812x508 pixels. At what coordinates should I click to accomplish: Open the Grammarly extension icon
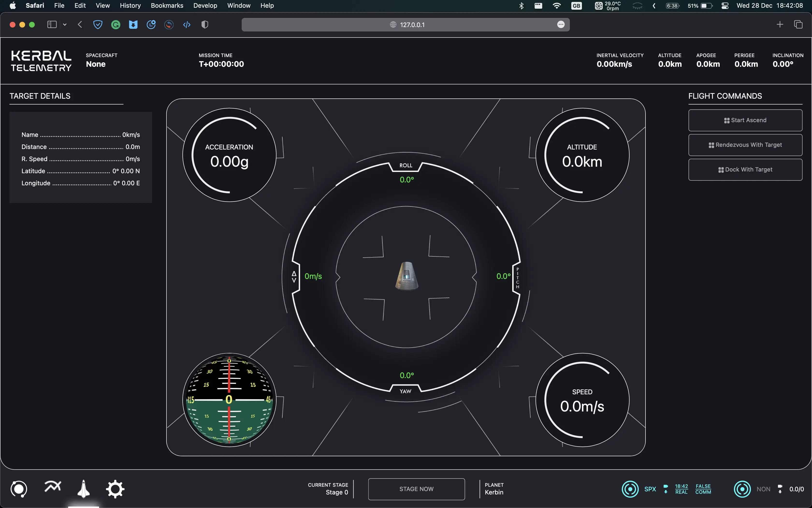pyautogui.click(x=116, y=24)
